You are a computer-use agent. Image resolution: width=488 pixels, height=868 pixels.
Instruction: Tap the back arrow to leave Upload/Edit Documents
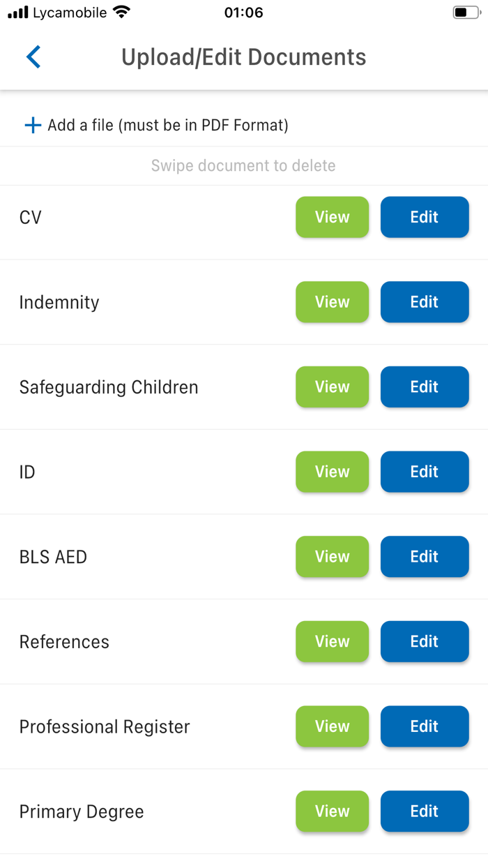tap(33, 57)
